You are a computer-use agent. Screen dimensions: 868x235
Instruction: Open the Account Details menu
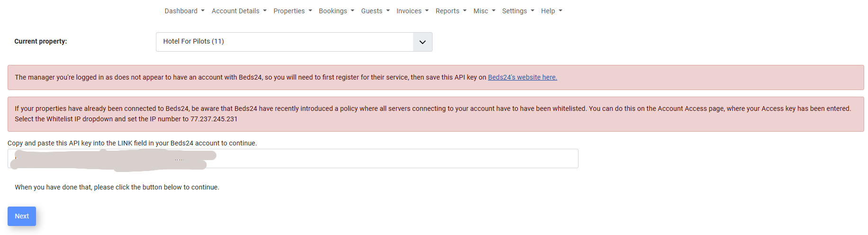(x=239, y=11)
